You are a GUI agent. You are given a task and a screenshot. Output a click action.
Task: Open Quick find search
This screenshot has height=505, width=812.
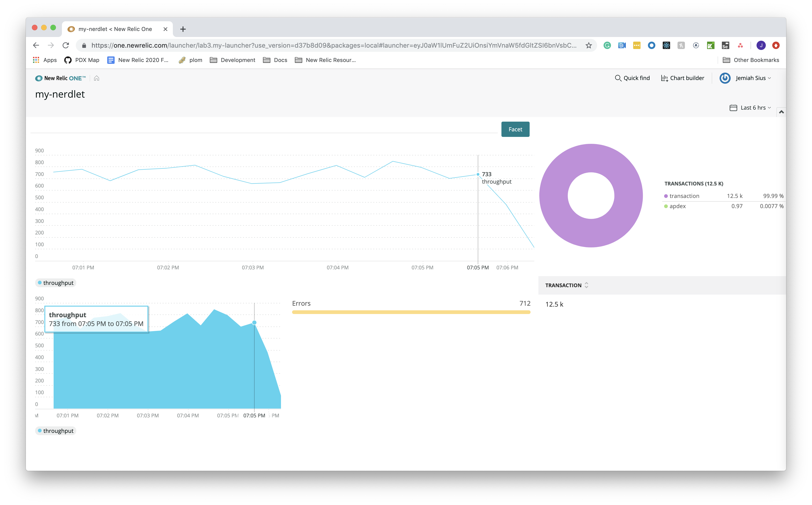(x=632, y=78)
